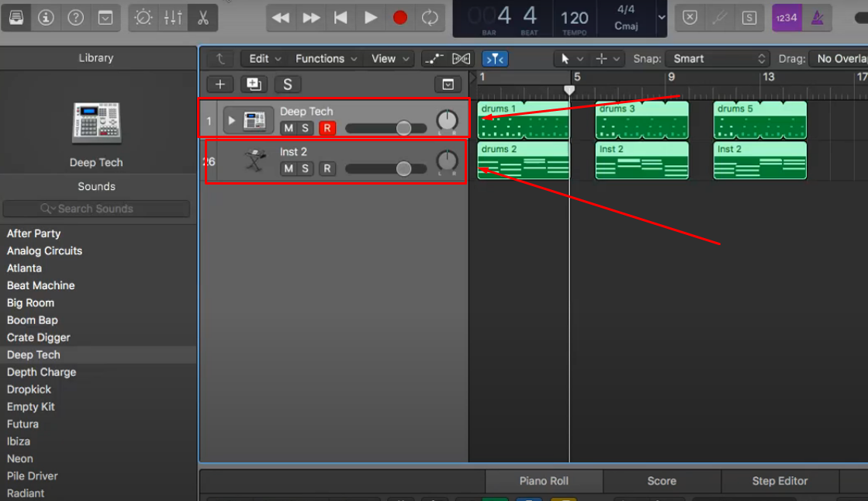Solo the Inst 2 track
This screenshot has height=501, width=868.
(306, 168)
